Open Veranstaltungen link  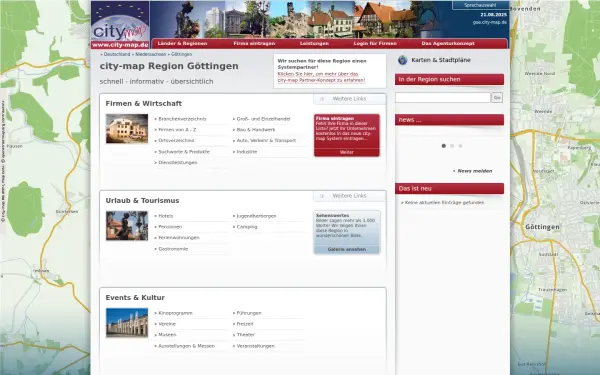coord(256,346)
